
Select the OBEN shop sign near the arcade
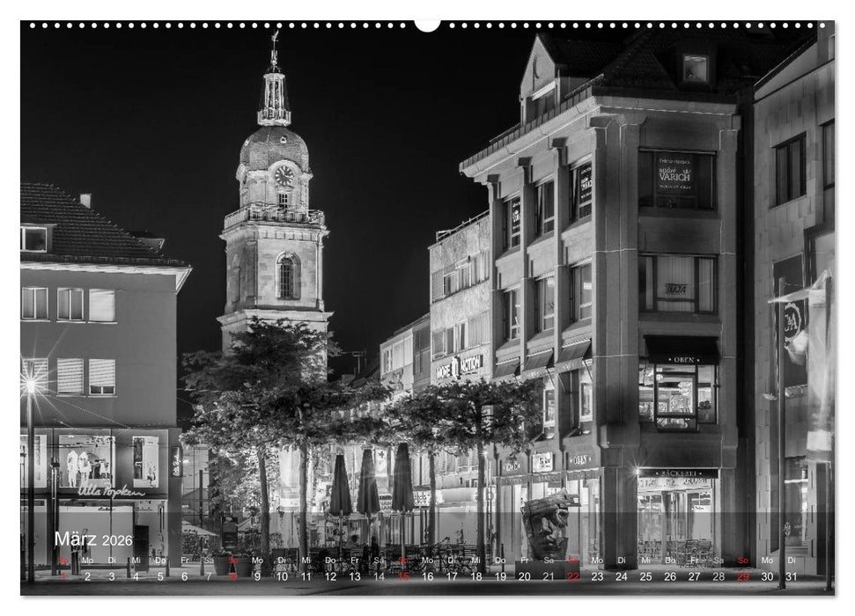pos(580,460)
